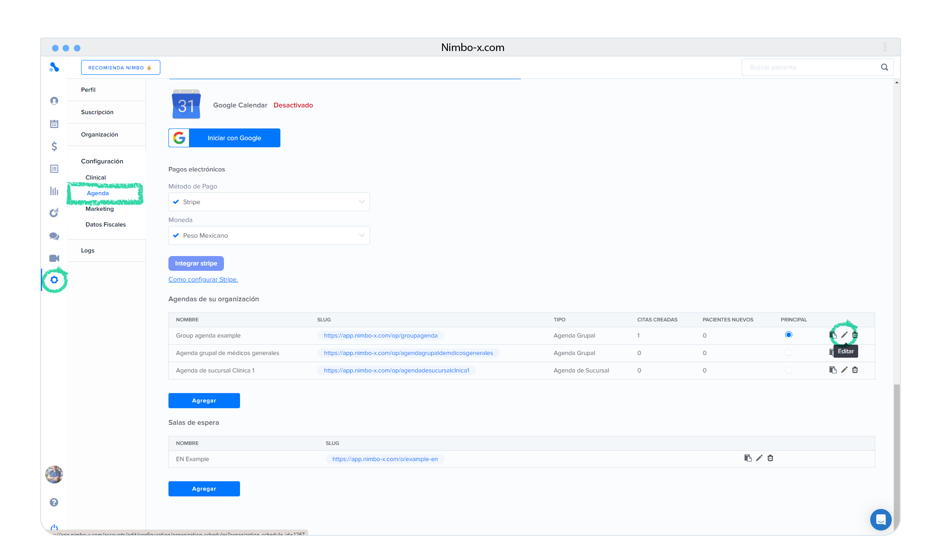Image resolution: width=941 pixels, height=560 pixels.
Task: Open the Organización menu item
Action: pyautogui.click(x=99, y=134)
